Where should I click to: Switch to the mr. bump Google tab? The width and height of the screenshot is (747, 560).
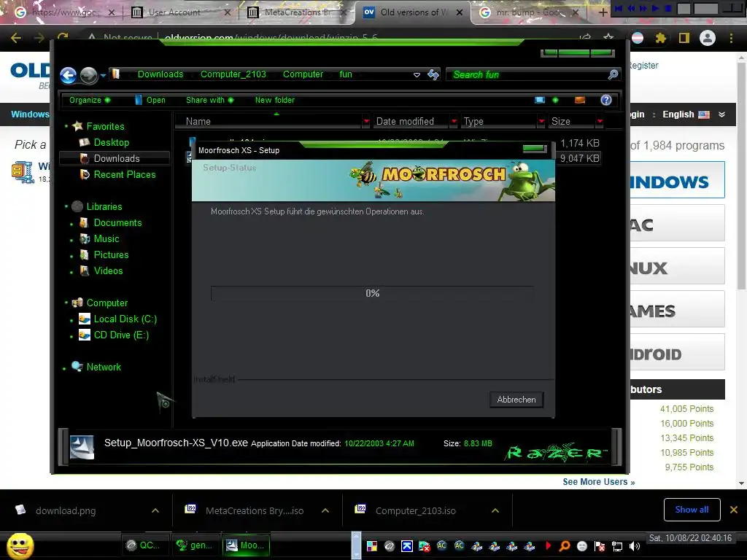coord(529,12)
